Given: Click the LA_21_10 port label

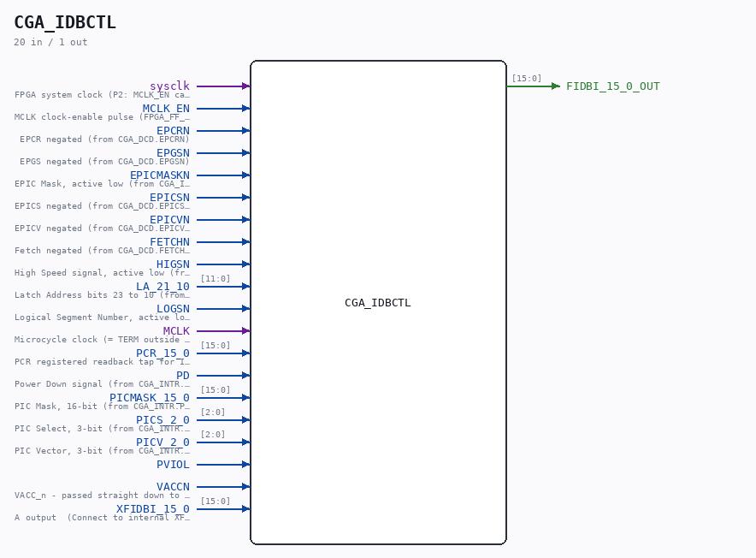Looking at the screenshot, I should (163, 286).
